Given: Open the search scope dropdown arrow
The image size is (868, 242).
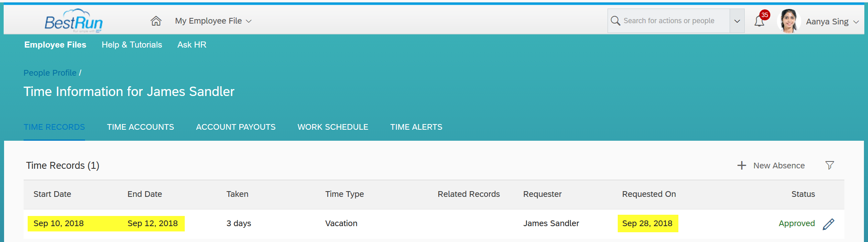Looking at the screenshot, I should [x=737, y=21].
